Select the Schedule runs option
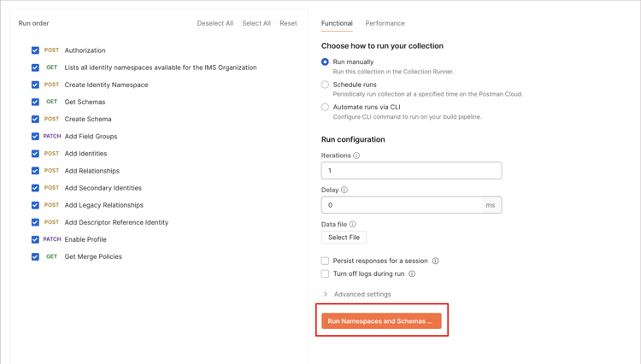The image size is (641, 364). pos(325,85)
